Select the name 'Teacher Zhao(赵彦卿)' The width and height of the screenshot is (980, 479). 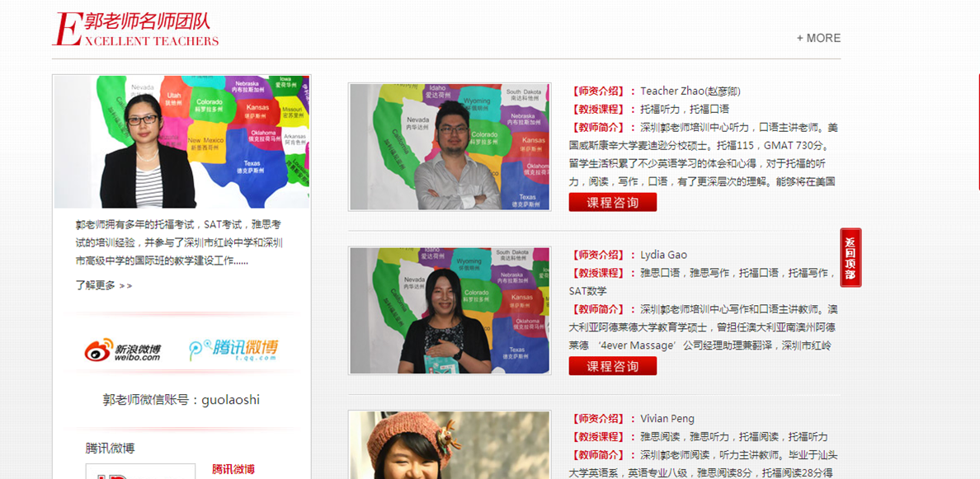click(x=690, y=92)
